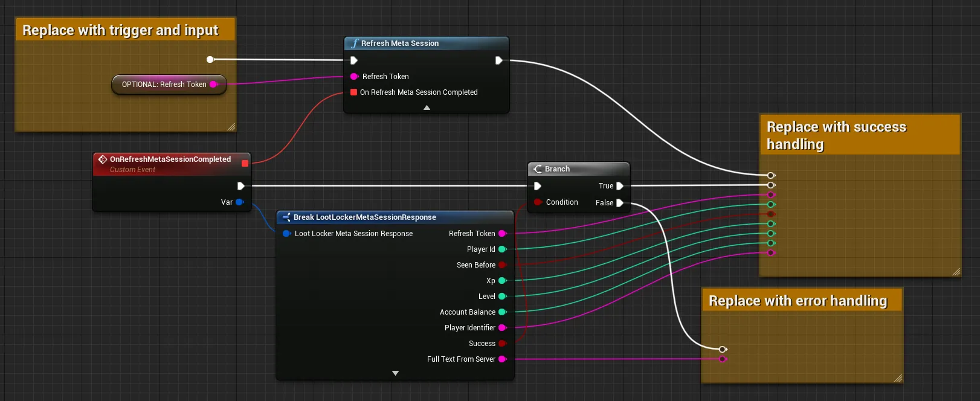Click the Refresh Meta Session output exec pin
This screenshot has height=401, width=980.
point(498,60)
